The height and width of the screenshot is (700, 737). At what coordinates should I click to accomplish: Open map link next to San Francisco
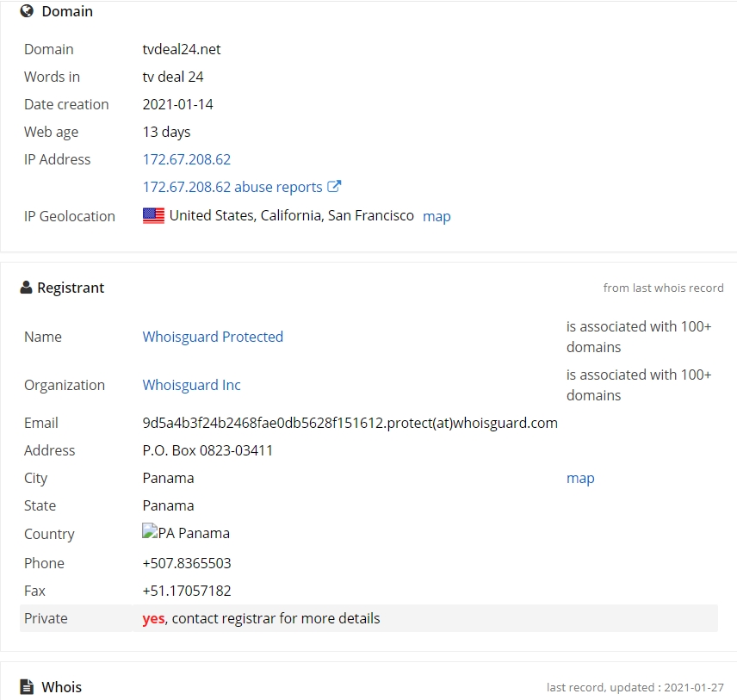click(x=437, y=216)
